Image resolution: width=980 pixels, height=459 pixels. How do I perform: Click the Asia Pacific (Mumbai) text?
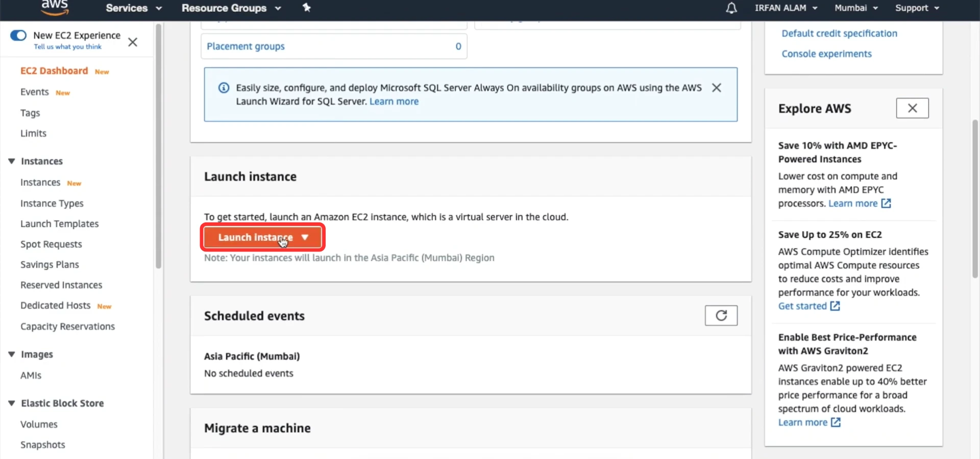(x=252, y=356)
